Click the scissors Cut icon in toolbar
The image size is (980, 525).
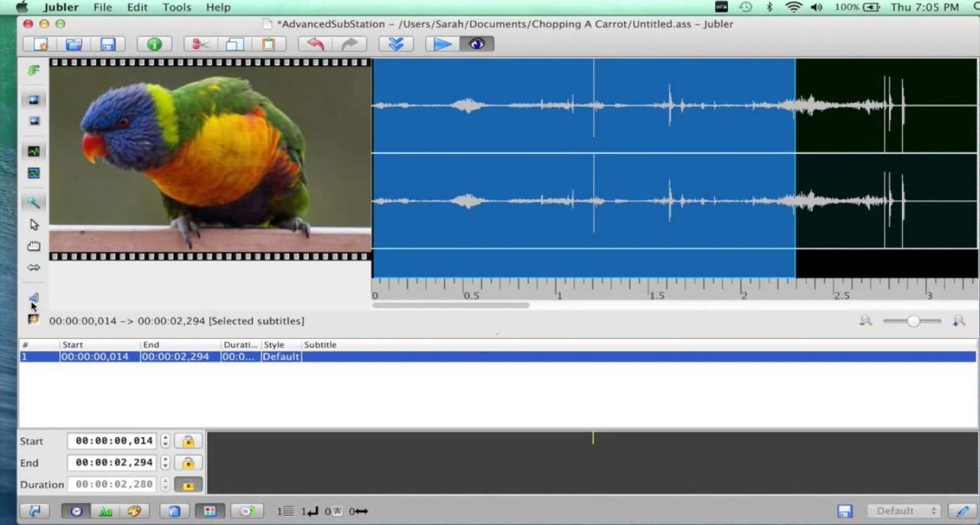point(201,44)
